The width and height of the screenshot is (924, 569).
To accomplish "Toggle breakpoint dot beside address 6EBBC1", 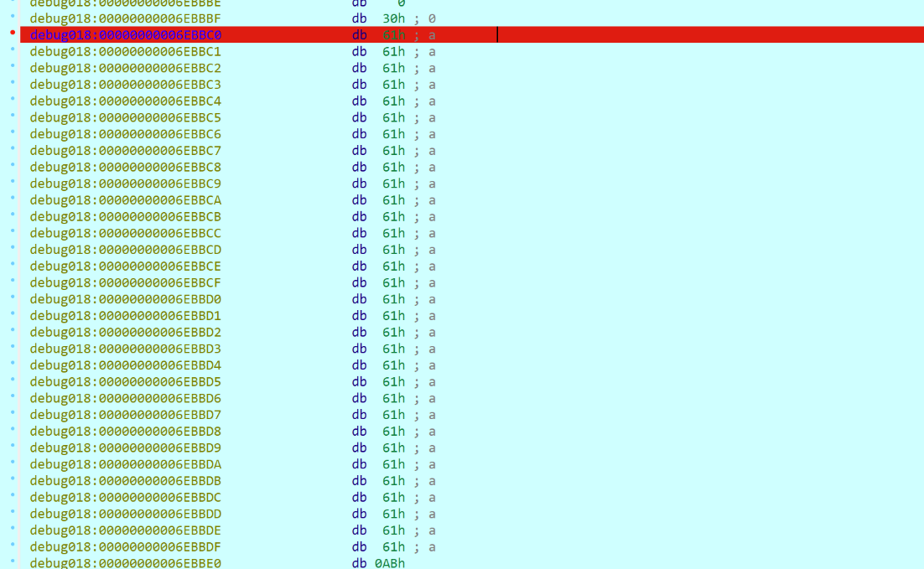I will click(x=12, y=50).
